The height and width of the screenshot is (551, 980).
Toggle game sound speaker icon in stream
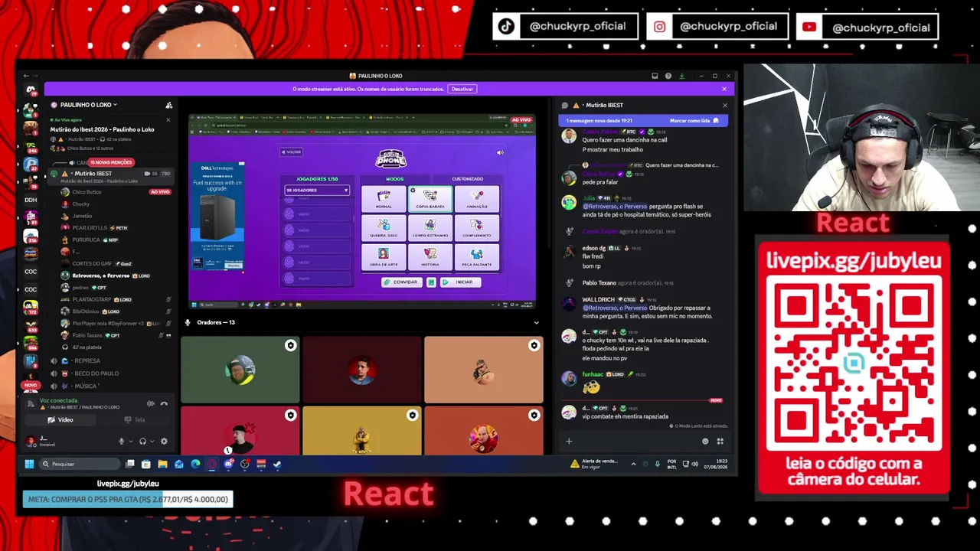pyautogui.click(x=500, y=152)
